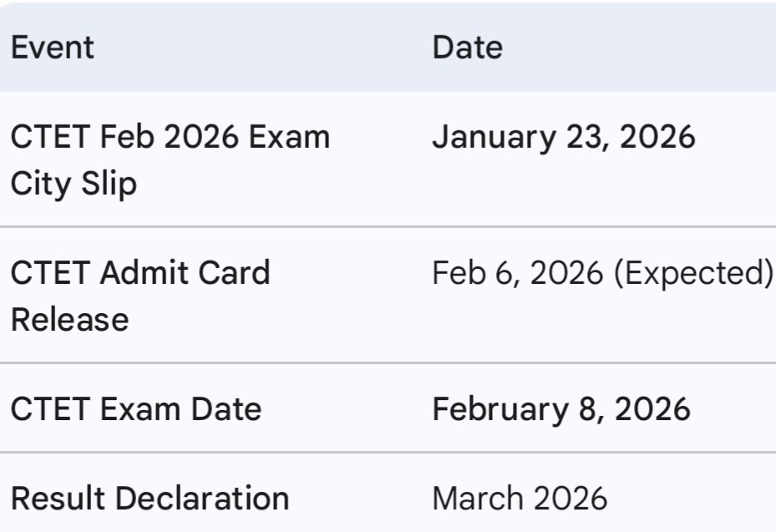
Task: Select the "January 23, 2026" date cell
Action: point(563,137)
